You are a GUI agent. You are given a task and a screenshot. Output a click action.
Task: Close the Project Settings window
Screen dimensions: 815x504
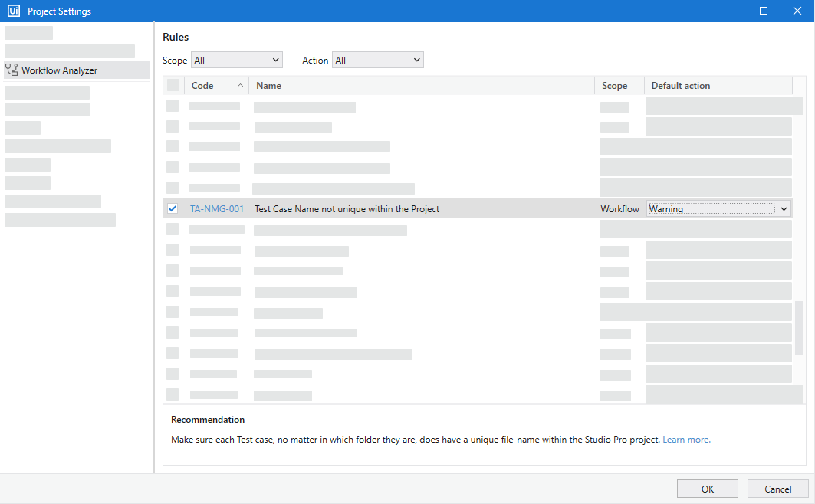point(797,11)
